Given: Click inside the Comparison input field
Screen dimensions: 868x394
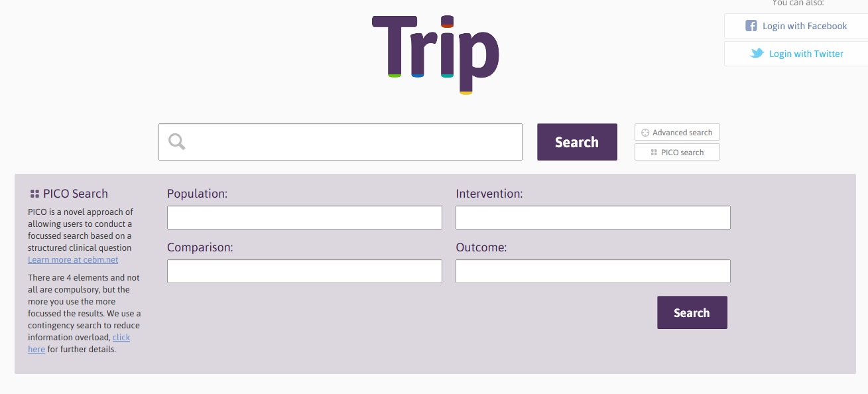Looking at the screenshot, I should [304, 271].
